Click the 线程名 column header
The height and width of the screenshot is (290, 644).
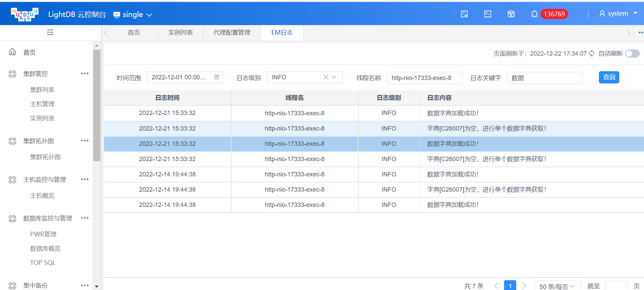click(295, 98)
